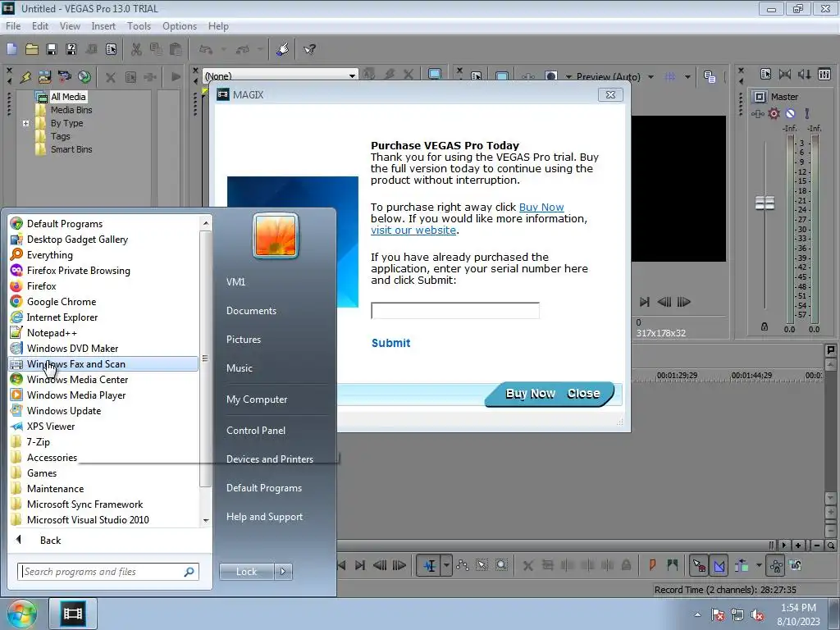Toggle Master mute circle-slash button
The image size is (840, 630).
[x=790, y=113]
